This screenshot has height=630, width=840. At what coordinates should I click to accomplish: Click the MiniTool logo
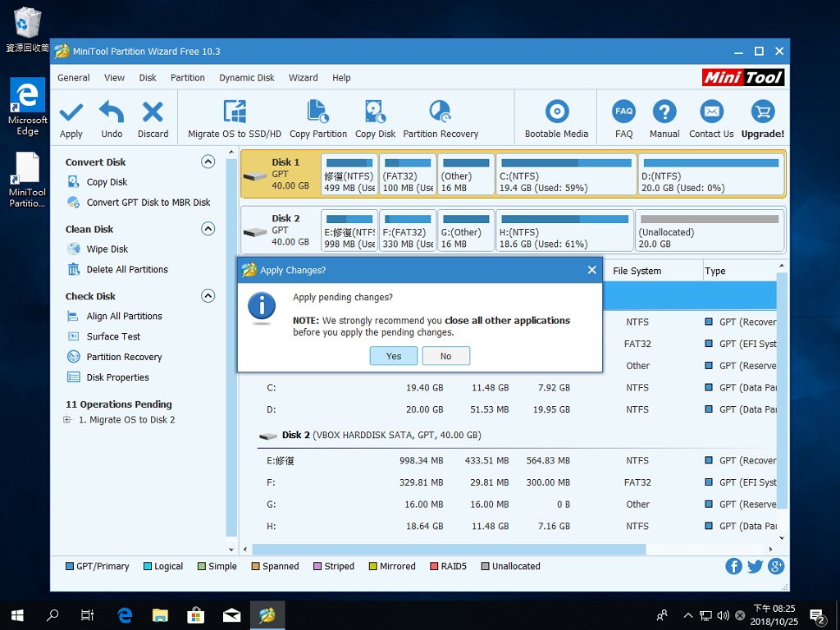point(743,78)
